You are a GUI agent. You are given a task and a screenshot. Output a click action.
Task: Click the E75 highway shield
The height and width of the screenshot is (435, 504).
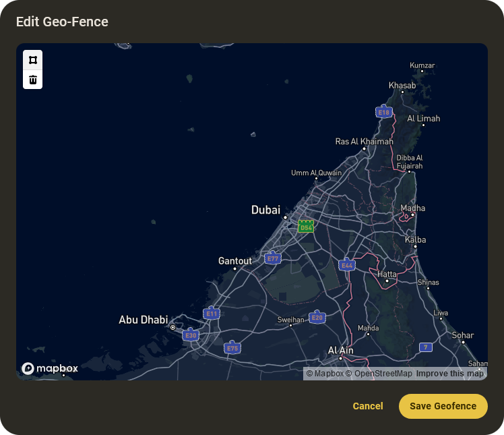pyautogui.click(x=232, y=348)
